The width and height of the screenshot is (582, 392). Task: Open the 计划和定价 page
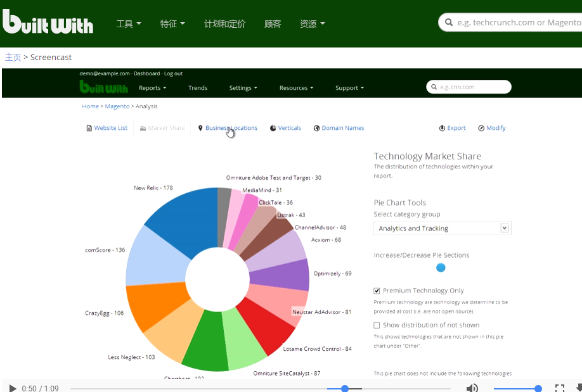tap(224, 23)
